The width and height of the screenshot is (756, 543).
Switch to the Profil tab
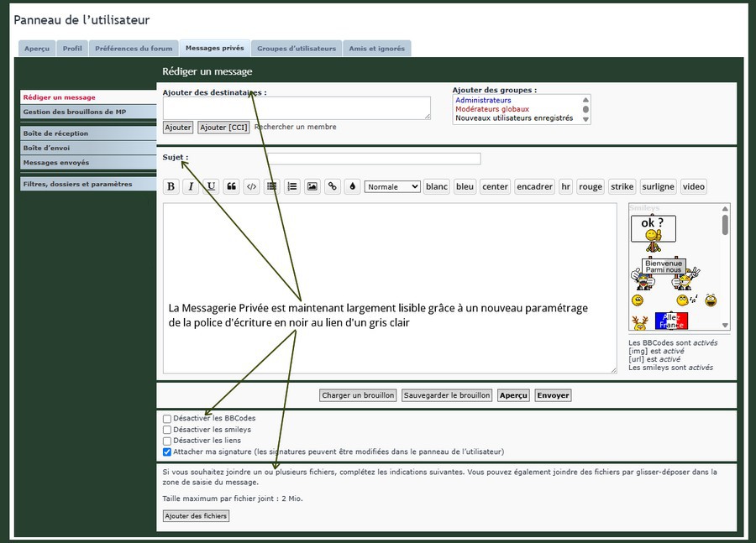click(72, 48)
